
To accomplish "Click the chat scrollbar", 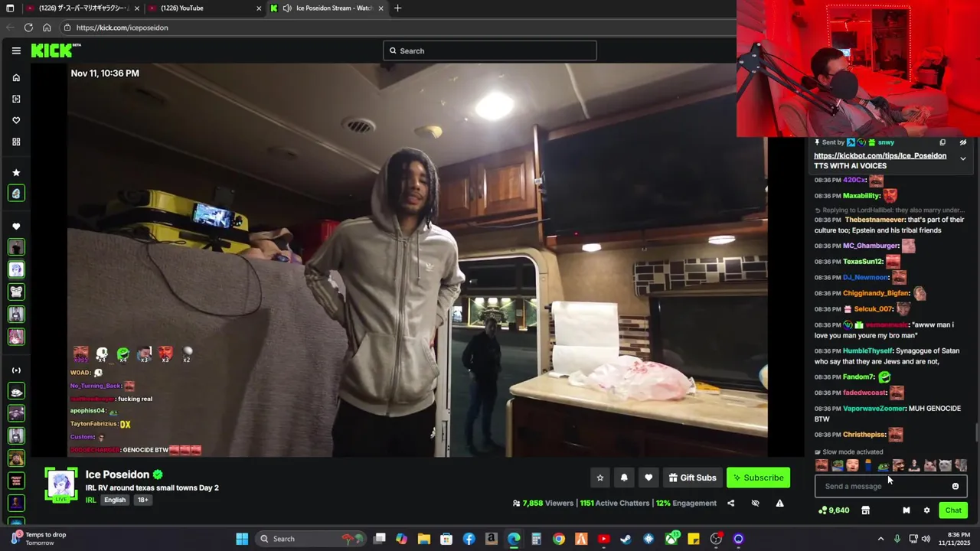I will (976, 432).
